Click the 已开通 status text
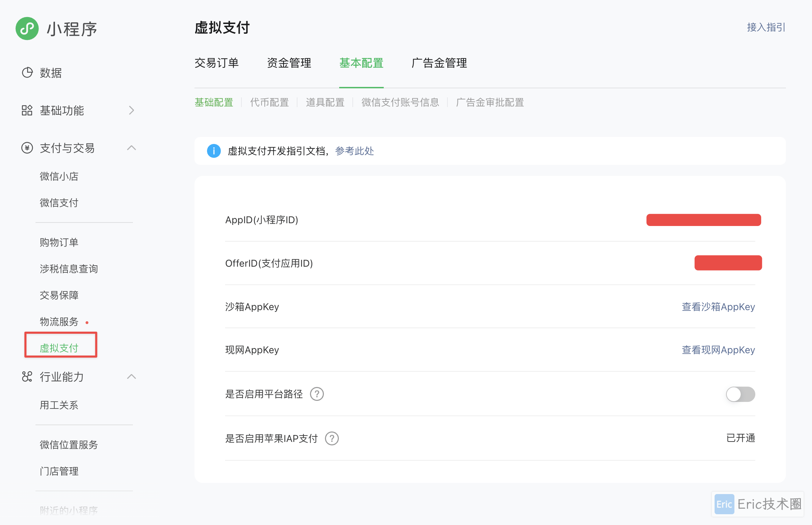Viewport: 812px width, 525px height. (x=741, y=438)
